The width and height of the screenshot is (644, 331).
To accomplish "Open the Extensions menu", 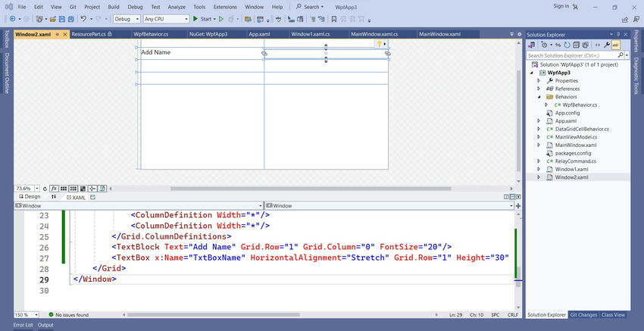I will [225, 6].
